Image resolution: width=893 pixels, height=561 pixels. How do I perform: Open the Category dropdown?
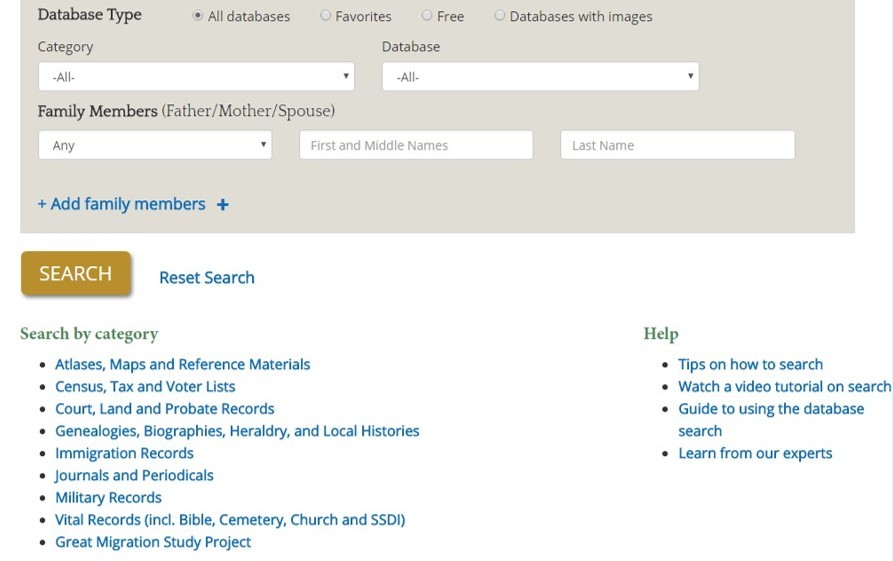click(x=196, y=76)
